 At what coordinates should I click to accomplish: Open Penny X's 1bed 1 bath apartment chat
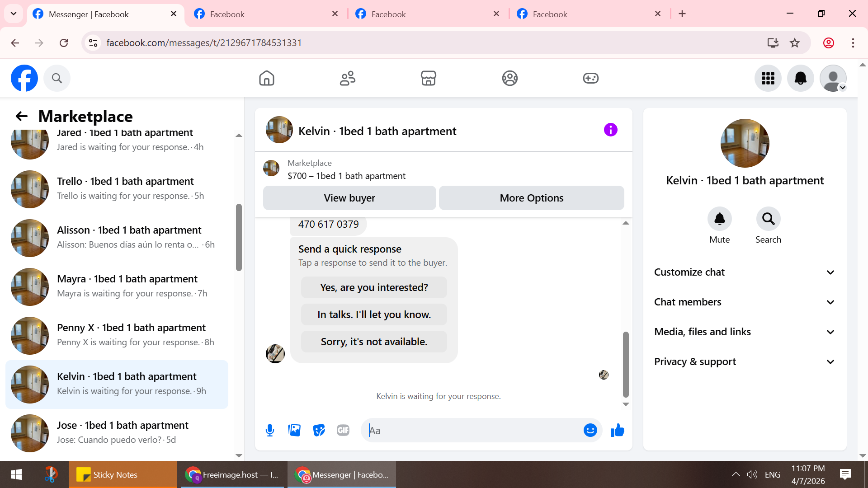click(x=117, y=335)
